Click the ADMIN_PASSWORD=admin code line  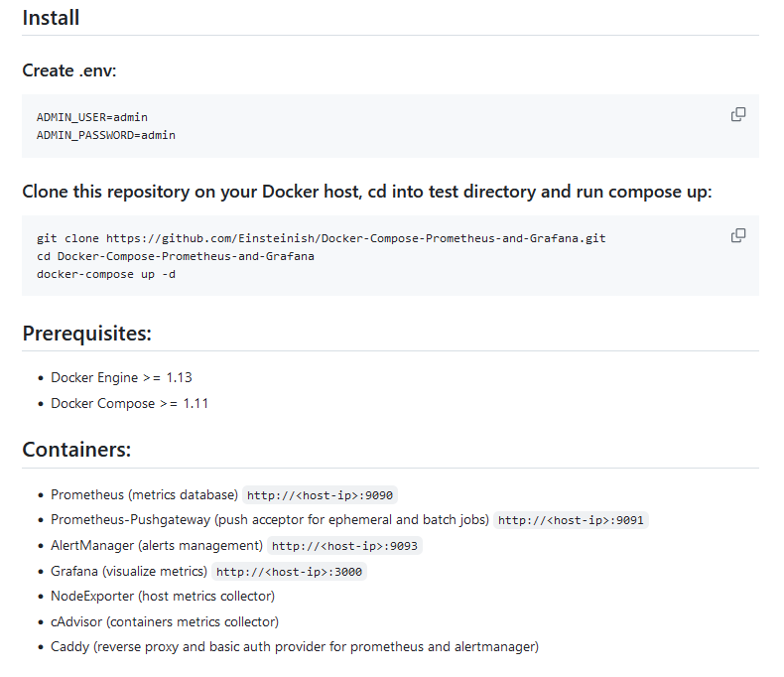(x=106, y=135)
